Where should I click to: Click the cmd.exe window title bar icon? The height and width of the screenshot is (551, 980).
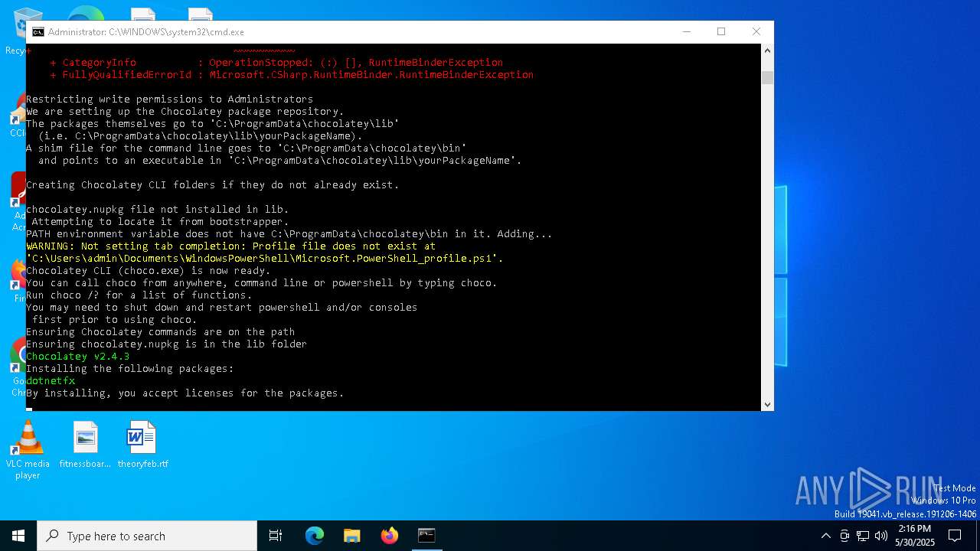38,32
